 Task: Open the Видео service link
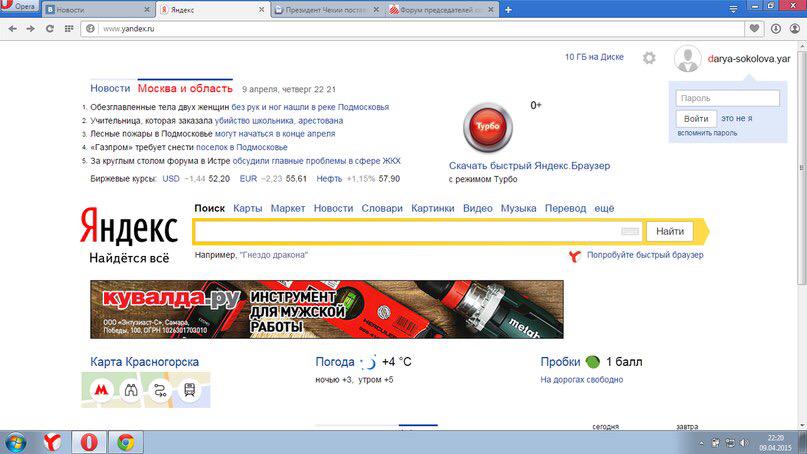coord(478,208)
